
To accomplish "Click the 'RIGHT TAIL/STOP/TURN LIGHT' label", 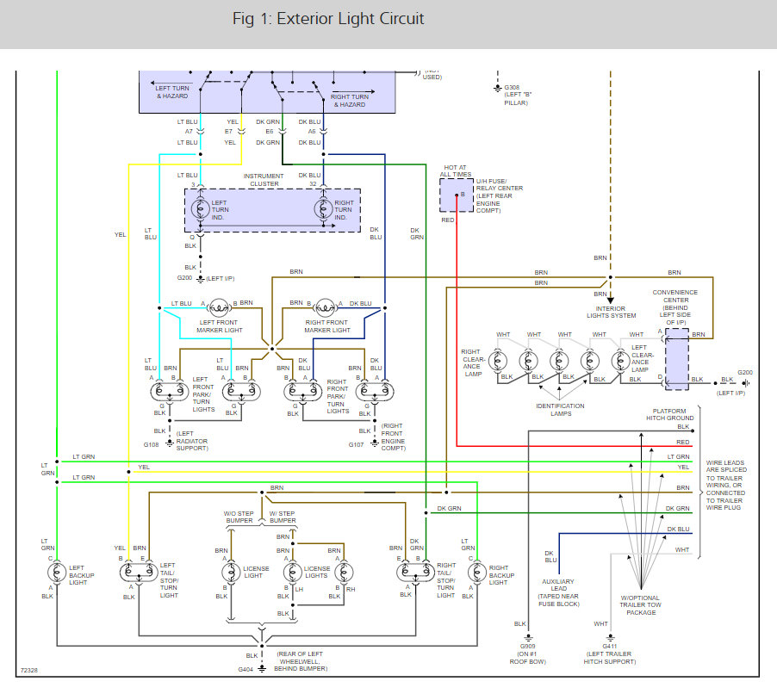I will 446,580.
